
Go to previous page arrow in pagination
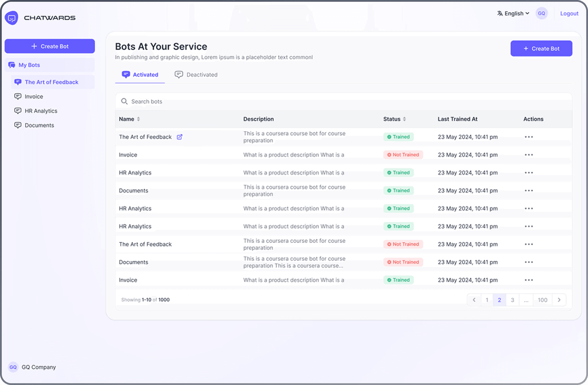click(x=474, y=300)
